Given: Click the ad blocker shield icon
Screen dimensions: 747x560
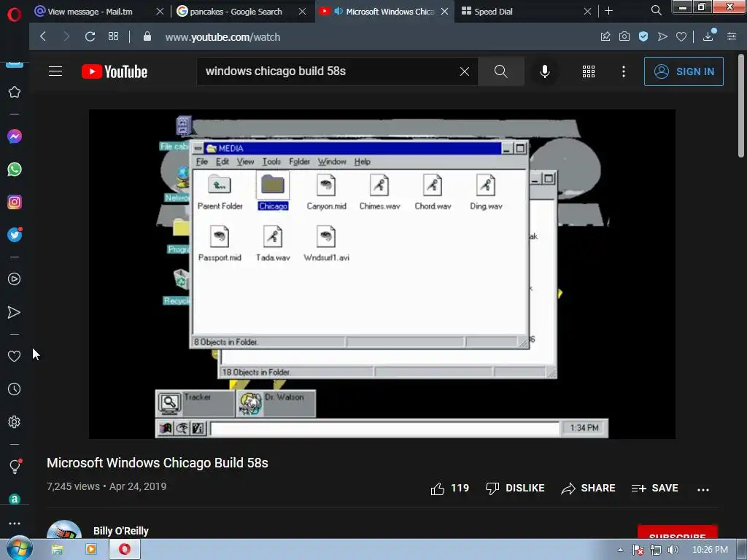Looking at the screenshot, I should (643, 36).
